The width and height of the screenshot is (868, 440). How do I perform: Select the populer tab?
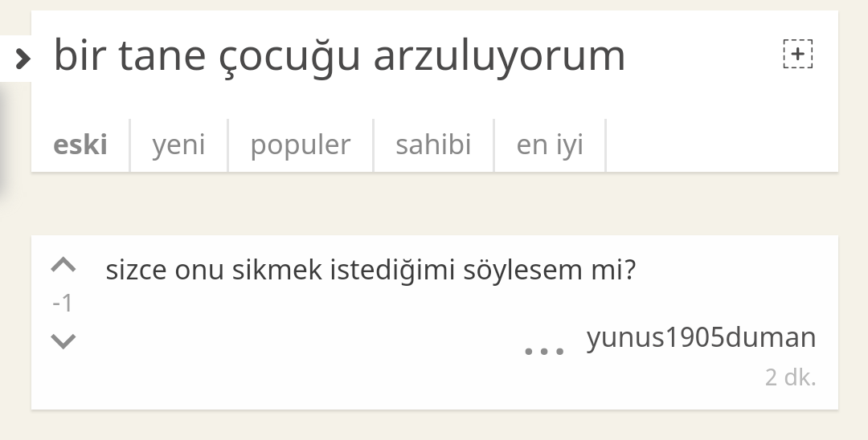point(301,145)
